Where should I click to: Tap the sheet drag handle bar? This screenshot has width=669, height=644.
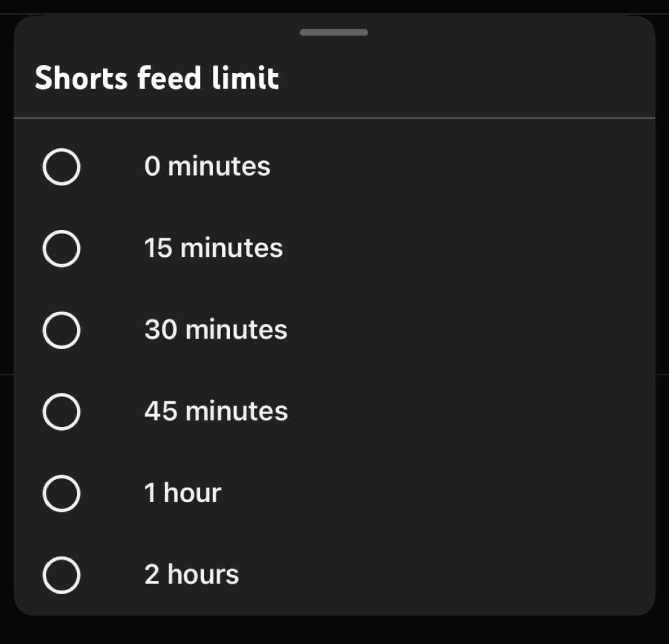333,32
